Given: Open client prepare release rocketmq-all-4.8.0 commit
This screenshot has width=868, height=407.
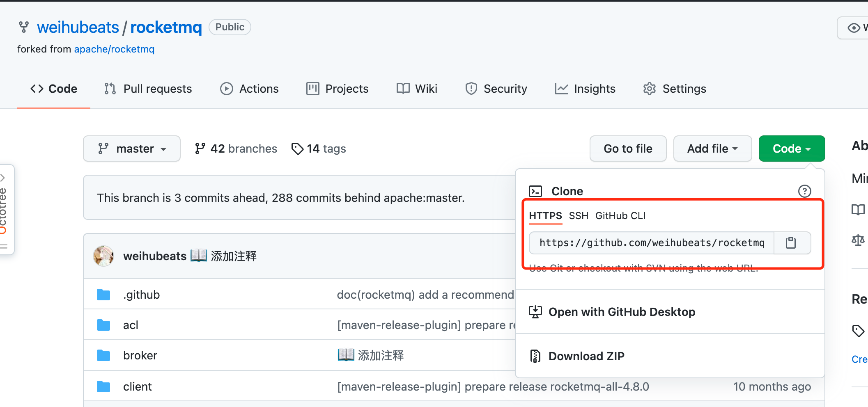Looking at the screenshot, I should (x=493, y=386).
